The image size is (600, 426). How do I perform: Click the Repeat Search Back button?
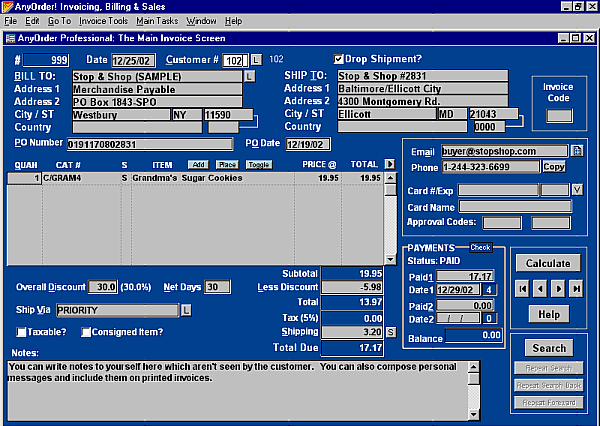(549, 385)
